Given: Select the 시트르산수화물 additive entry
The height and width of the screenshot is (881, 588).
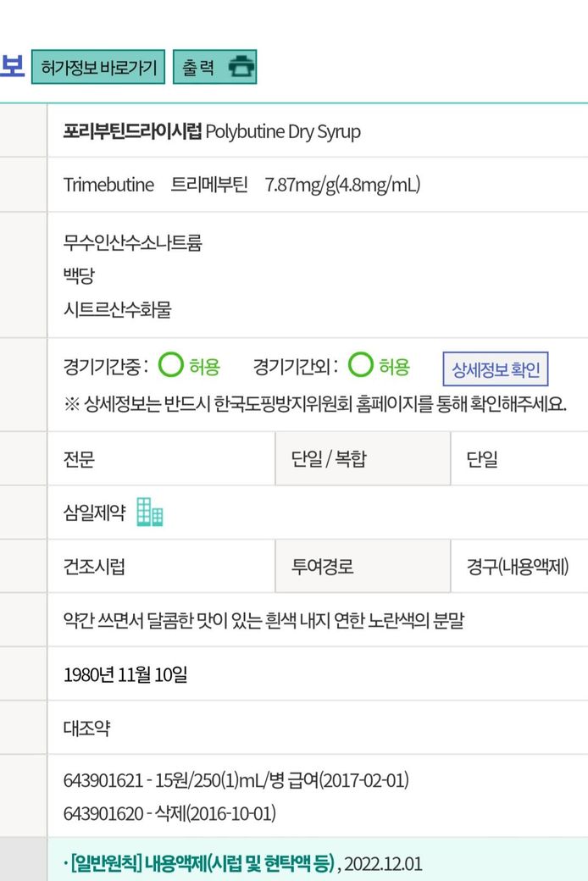Looking at the screenshot, I should pos(117,309).
